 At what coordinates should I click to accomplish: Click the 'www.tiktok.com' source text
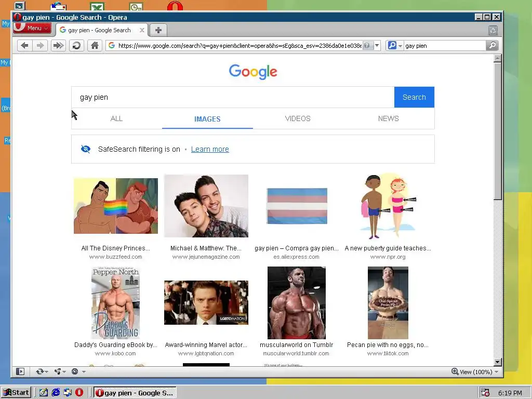coord(388,353)
